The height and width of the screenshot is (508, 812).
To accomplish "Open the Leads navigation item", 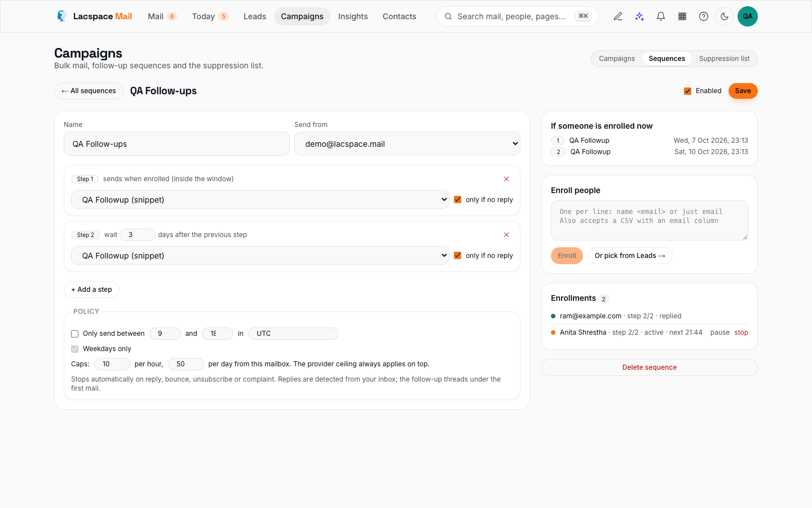I will pyautogui.click(x=255, y=16).
